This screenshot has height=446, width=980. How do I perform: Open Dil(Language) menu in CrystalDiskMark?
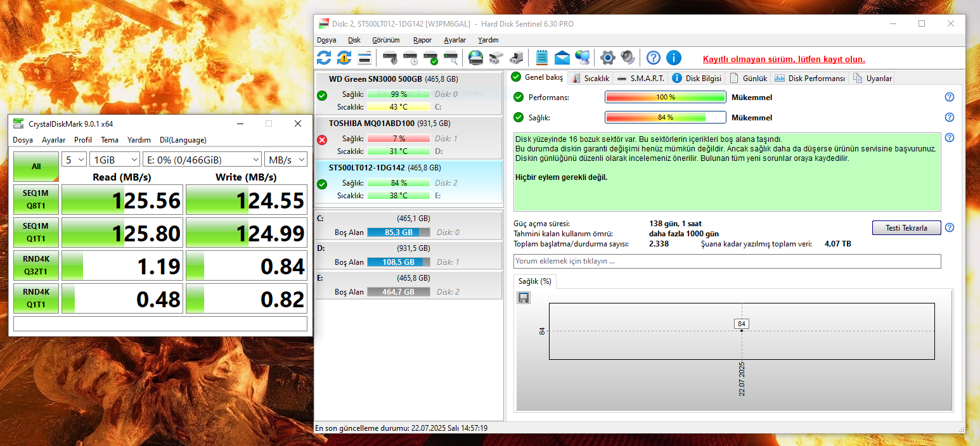pos(183,140)
